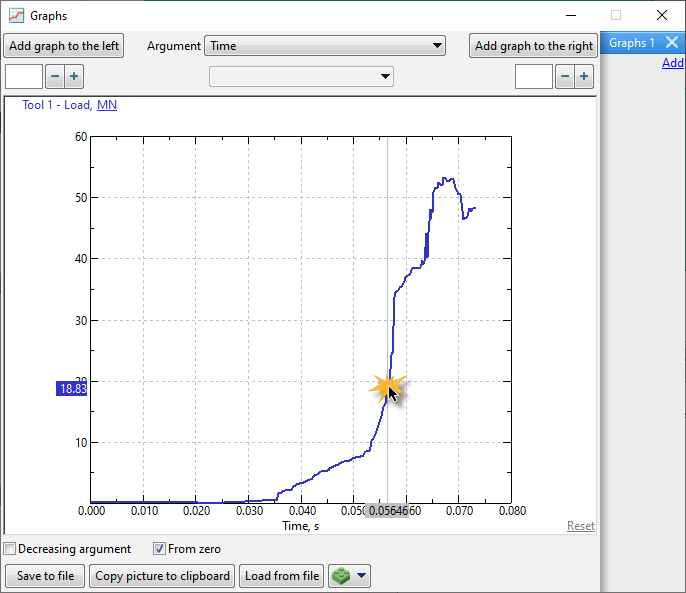Click the left numeric input field

pos(24,77)
